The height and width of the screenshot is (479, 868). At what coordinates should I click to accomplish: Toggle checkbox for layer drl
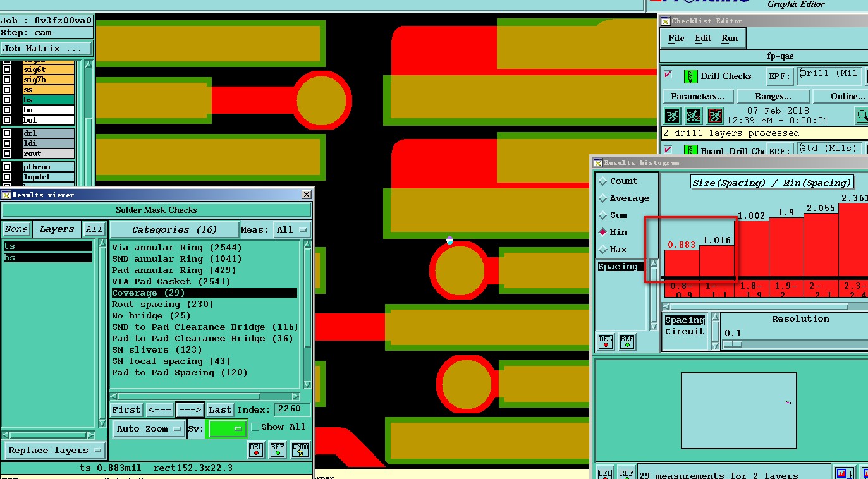coord(7,133)
